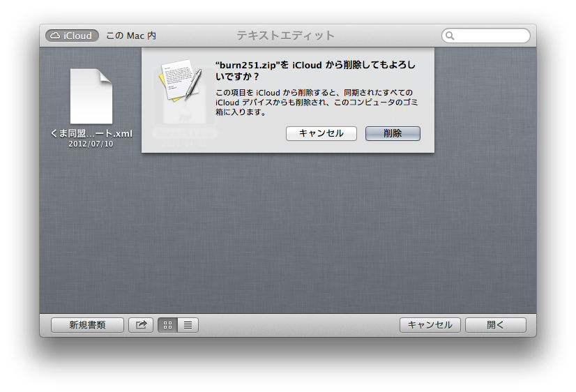Viewport: 576px width, 392px height.
Task: Click the TextEdit app icon in dialog
Action: coord(181,80)
